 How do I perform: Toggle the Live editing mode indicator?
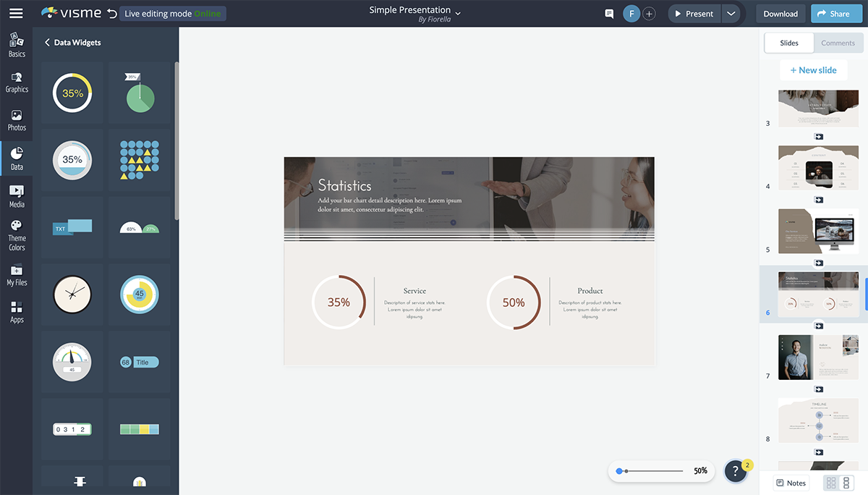point(172,14)
